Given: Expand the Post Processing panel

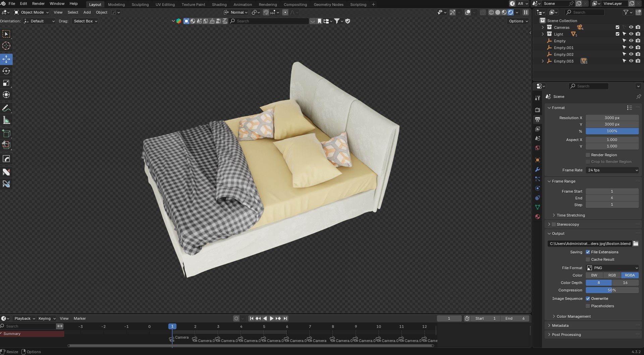Looking at the screenshot, I should (549, 335).
